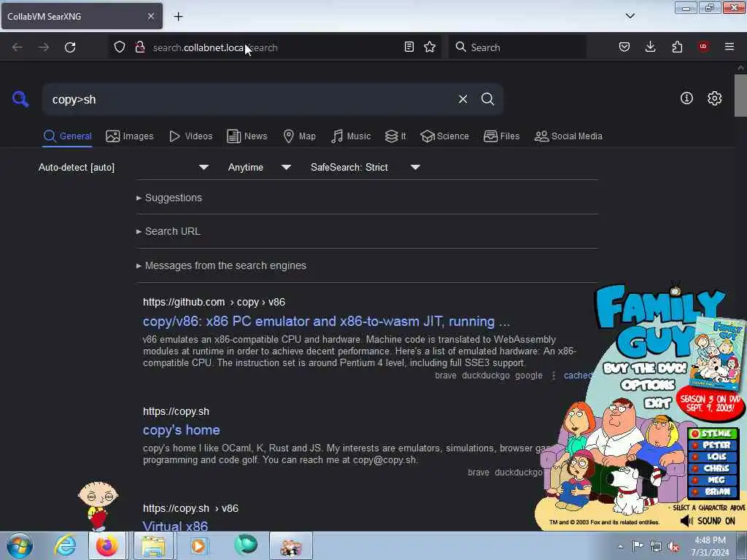Reload the page with the refresh icon

click(x=70, y=47)
